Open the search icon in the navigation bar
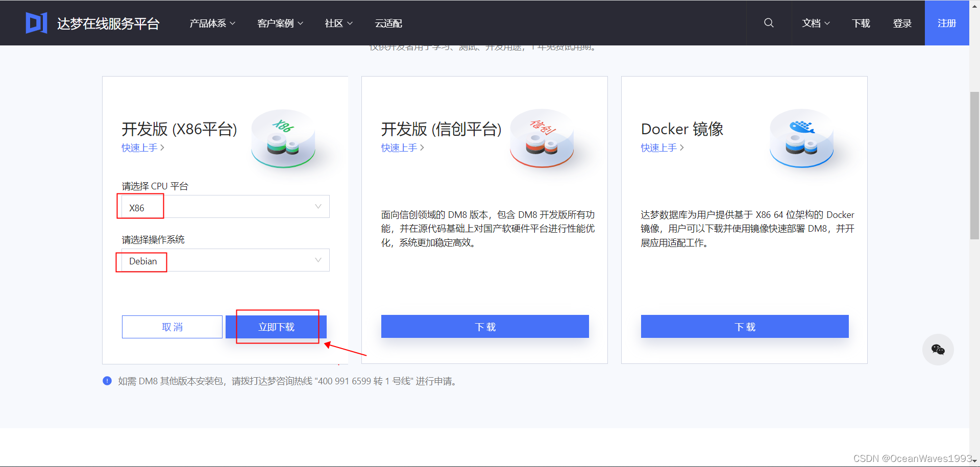 769,23
